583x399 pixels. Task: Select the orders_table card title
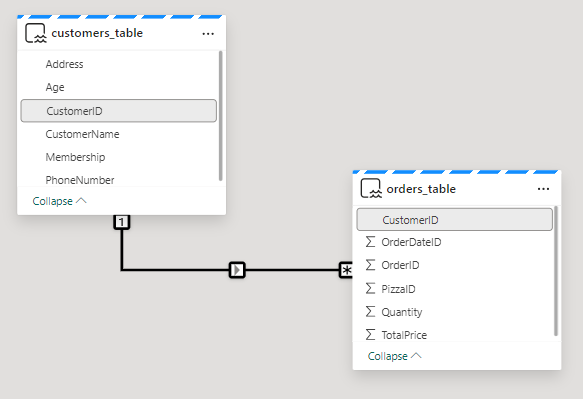point(421,189)
